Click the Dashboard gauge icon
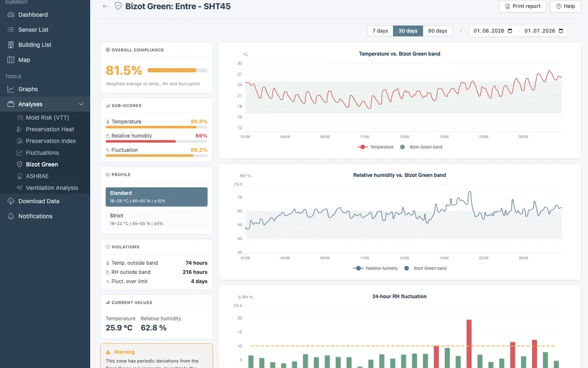 coord(11,15)
